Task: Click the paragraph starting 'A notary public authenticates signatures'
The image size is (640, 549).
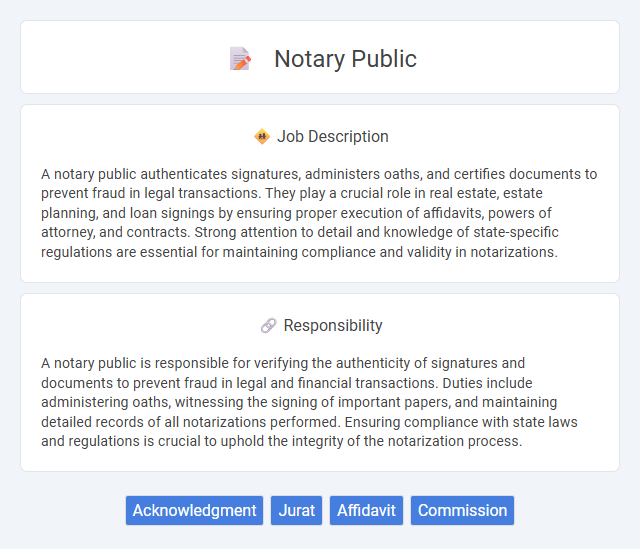Action: tap(319, 213)
